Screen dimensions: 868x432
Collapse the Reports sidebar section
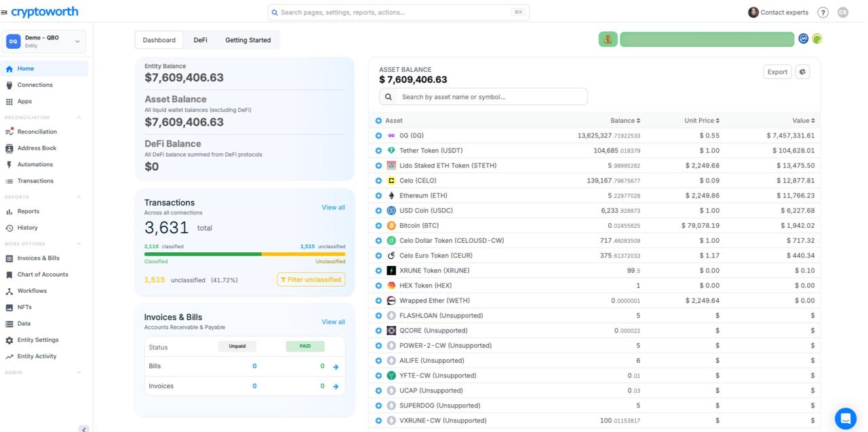coord(79,197)
